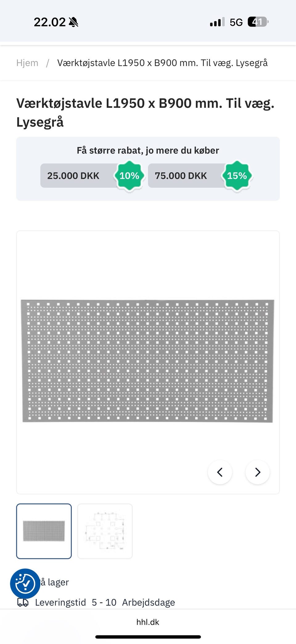Click the Værktøjstavle breadcrumb text

(x=162, y=63)
